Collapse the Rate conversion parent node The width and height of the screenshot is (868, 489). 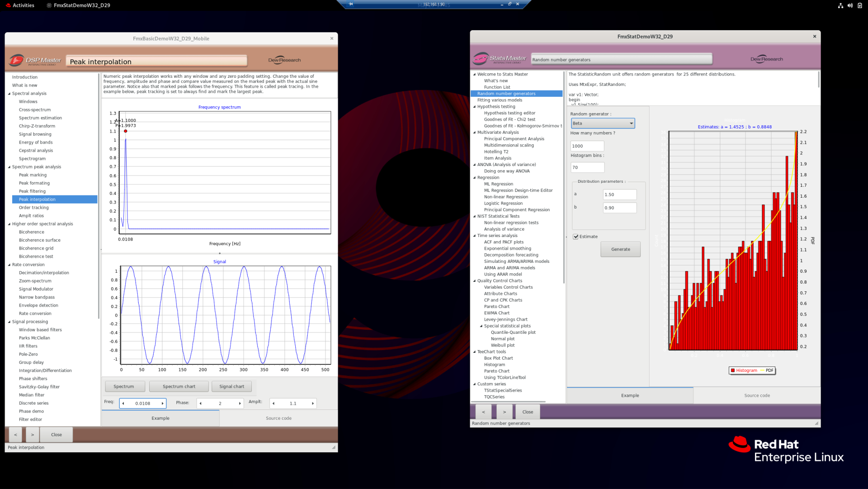9,265
